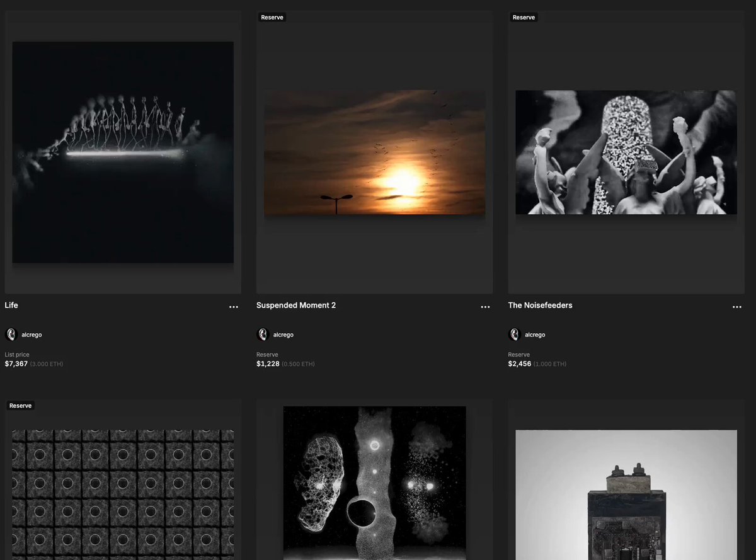Click alcrego avatar under The Noisefeeders
The height and width of the screenshot is (560, 756).
click(514, 334)
